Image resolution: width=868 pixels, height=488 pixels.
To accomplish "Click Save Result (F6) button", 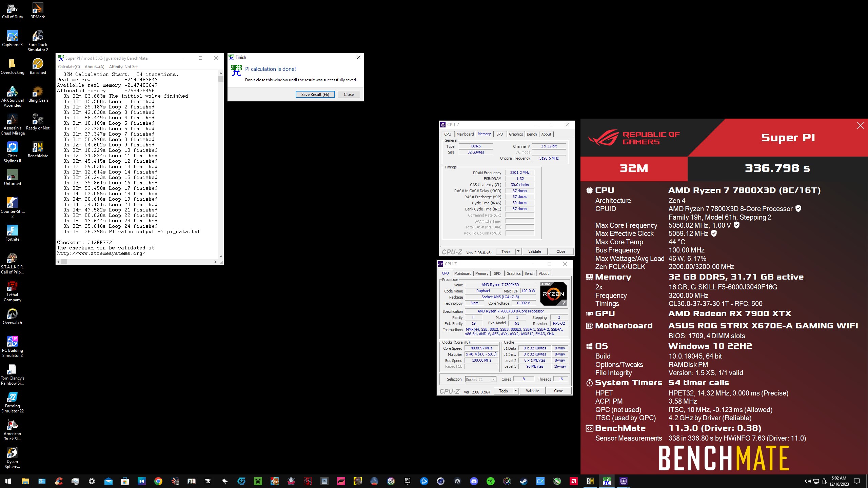I will 315,95.
